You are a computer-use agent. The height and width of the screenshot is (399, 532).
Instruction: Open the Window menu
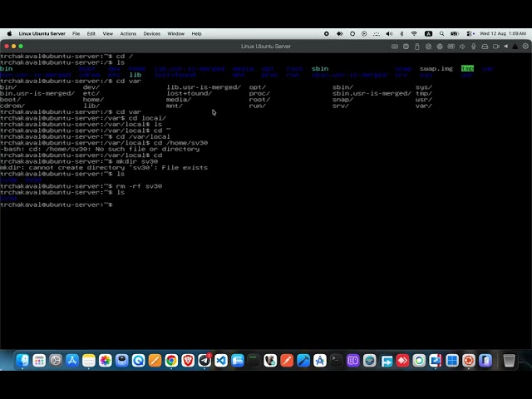(175, 33)
